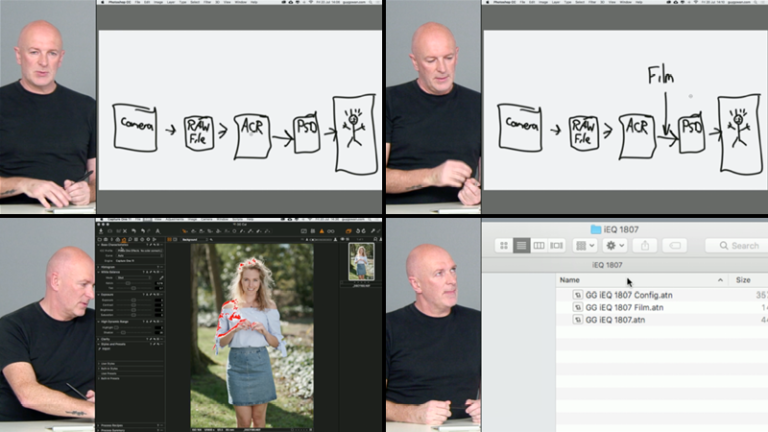Select Finder list view button
Screen dimensions: 768x432
tap(521, 245)
